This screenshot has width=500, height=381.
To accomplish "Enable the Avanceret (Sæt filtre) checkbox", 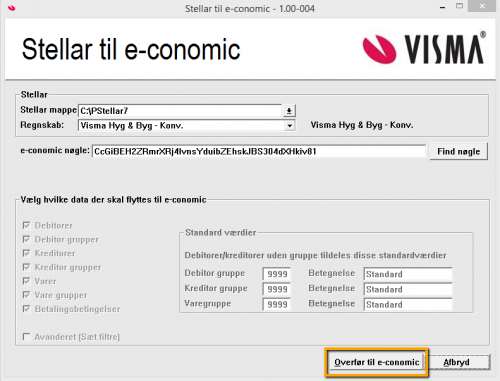I will tap(26, 337).
